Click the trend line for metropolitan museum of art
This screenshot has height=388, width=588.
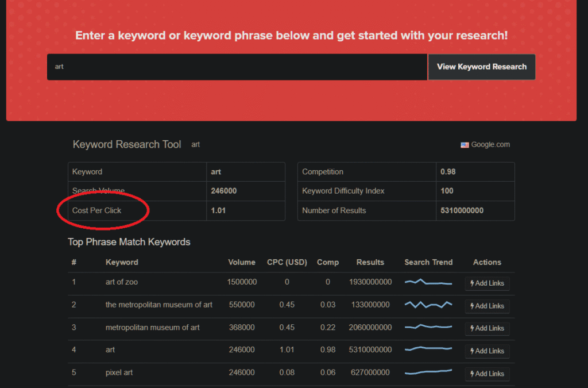(428, 327)
